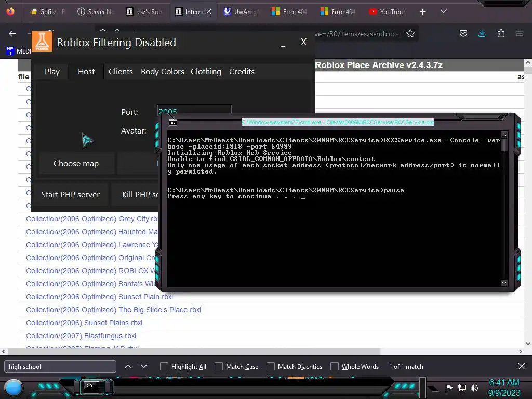This screenshot has height=399, width=532.
Task: Enable the Whole Words checkbox
Action: [x=335, y=366]
